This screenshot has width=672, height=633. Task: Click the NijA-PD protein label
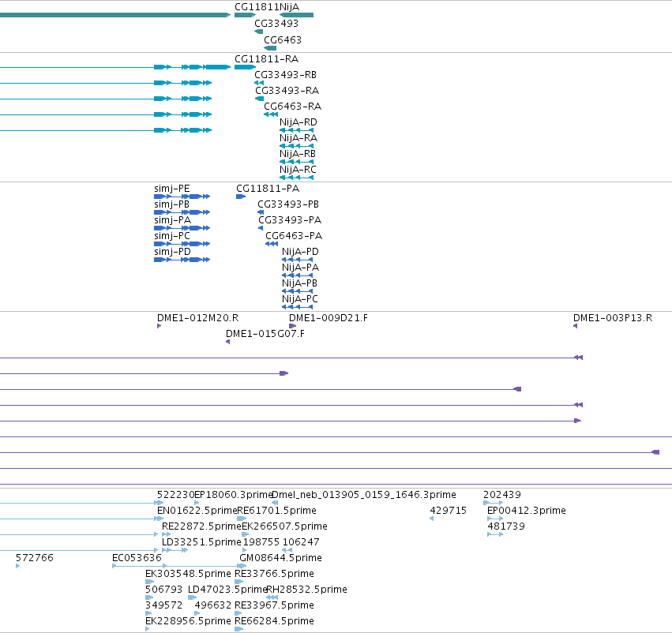(300, 252)
